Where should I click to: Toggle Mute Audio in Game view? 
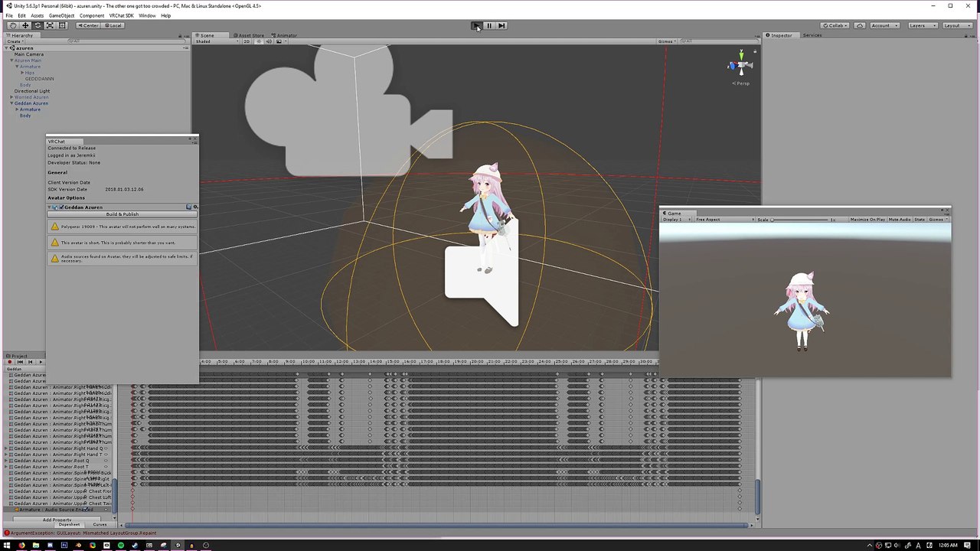pyautogui.click(x=900, y=220)
